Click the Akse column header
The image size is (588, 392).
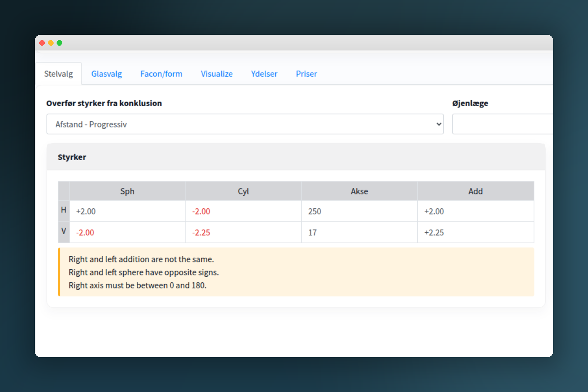pyautogui.click(x=359, y=191)
